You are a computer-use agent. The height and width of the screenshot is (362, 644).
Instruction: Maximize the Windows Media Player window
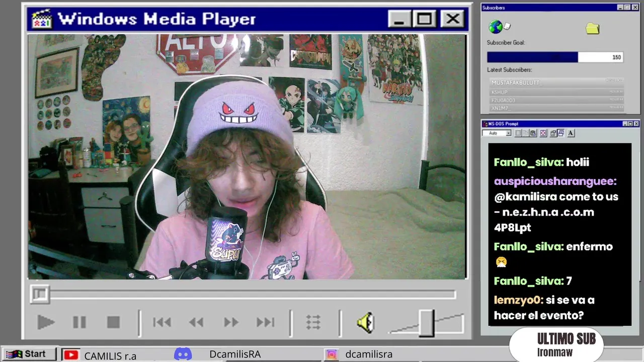click(x=425, y=19)
